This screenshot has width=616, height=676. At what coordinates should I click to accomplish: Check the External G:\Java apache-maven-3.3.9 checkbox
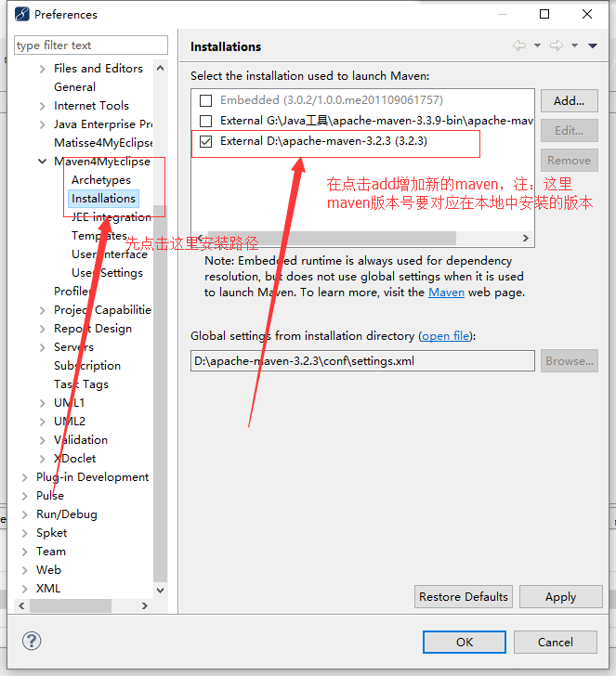pyautogui.click(x=205, y=121)
